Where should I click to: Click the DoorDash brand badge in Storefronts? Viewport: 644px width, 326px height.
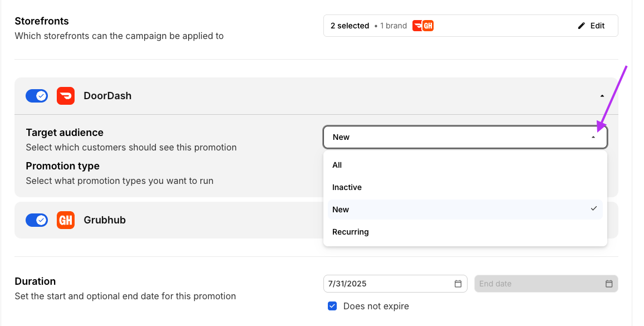(x=417, y=26)
